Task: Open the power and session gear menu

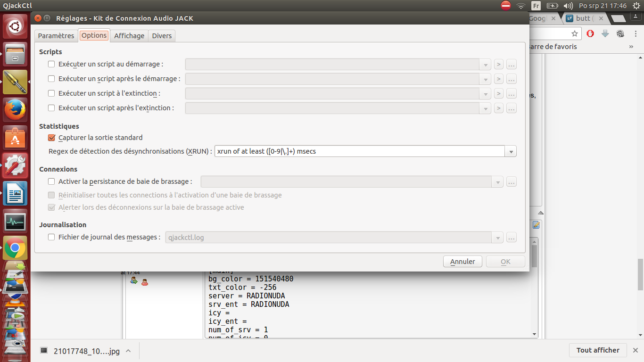Action: [636, 6]
